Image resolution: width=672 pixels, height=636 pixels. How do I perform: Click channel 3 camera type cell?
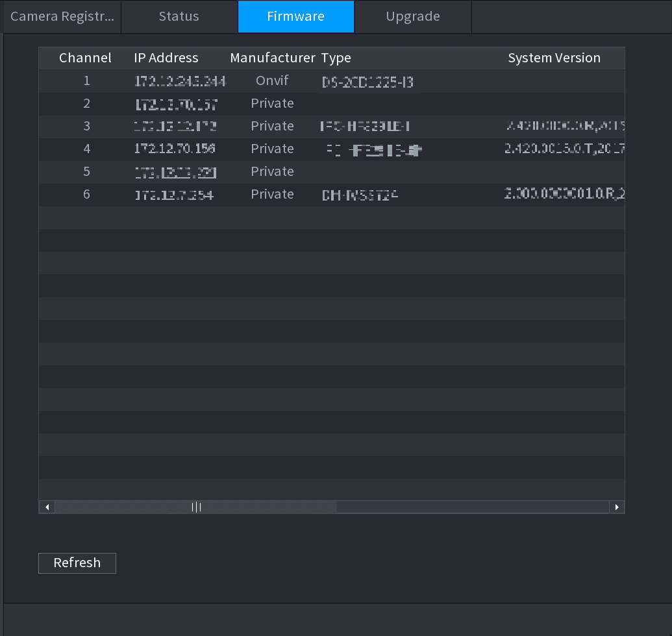(x=365, y=127)
